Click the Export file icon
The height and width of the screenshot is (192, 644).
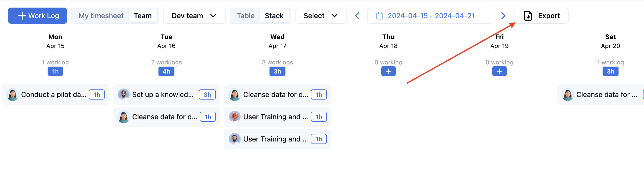click(528, 16)
